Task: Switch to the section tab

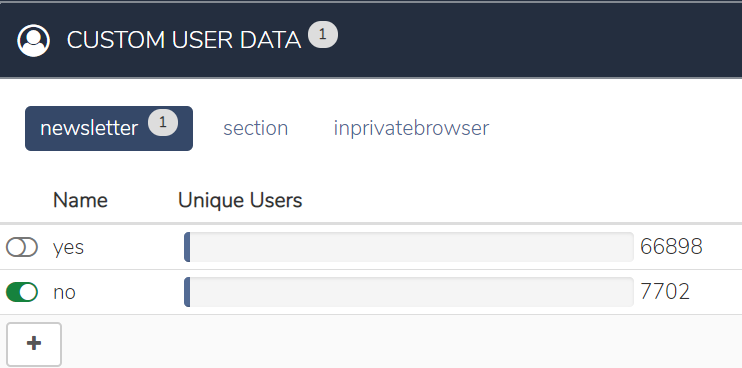Action: pyautogui.click(x=256, y=128)
